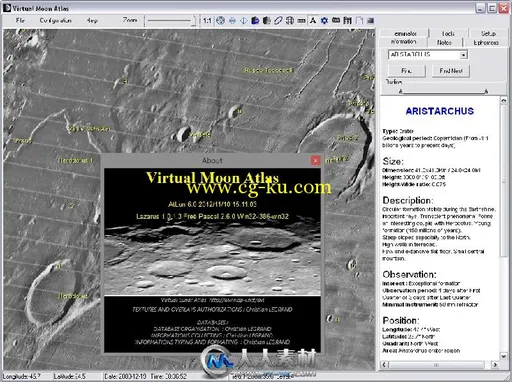
Task: Click the Freud label at left edge
Action: [x=23, y=141]
